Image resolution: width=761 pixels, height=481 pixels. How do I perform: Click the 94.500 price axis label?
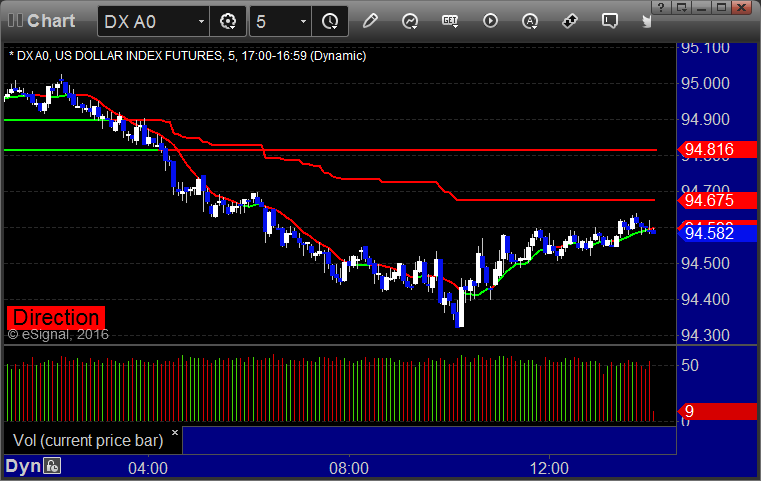(x=705, y=263)
